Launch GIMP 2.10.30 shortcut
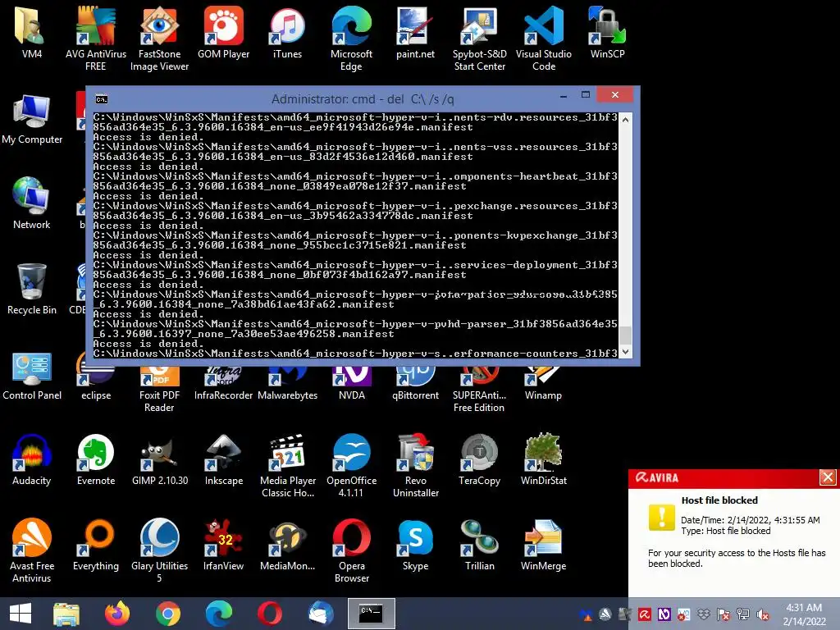Screen dimensions: 840x630 tap(160, 459)
